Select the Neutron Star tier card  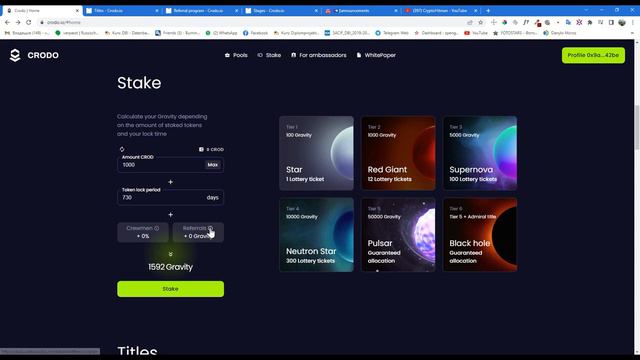[316, 235]
